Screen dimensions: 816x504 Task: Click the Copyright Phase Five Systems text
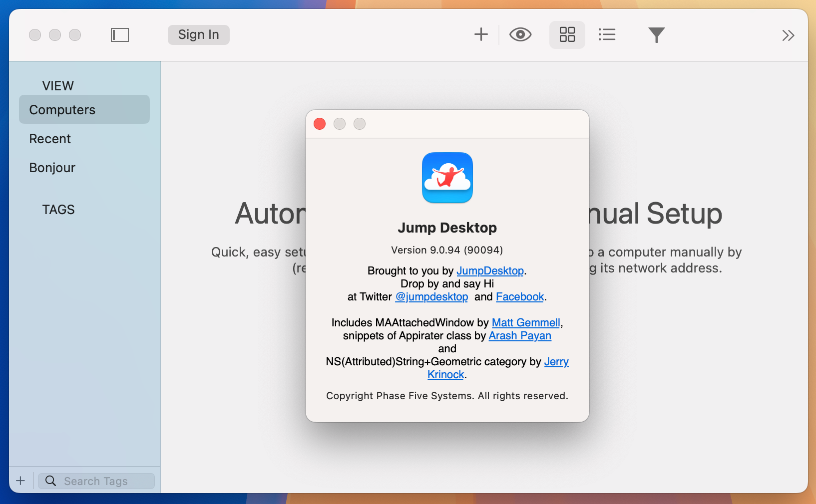(447, 396)
